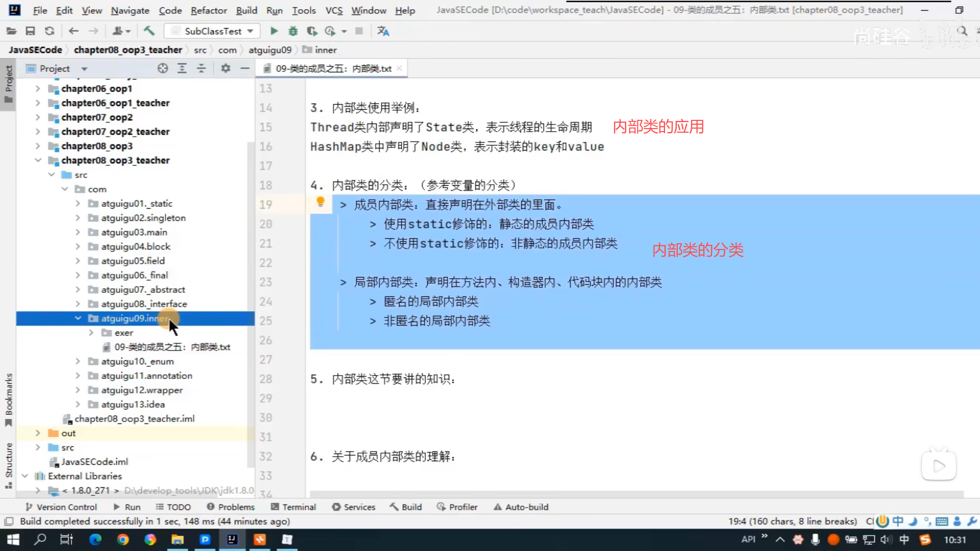Click the Translate icon in toolbar
980x551 pixels.
pyautogui.click(x=383, y=31)
